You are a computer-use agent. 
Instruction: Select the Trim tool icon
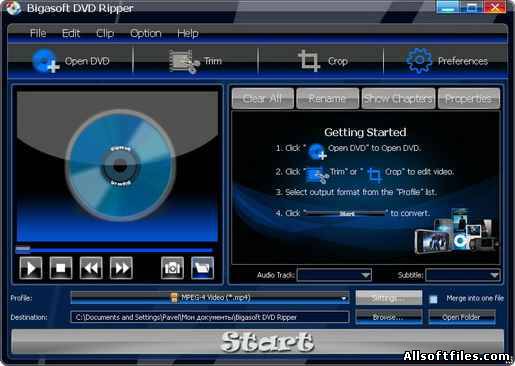pos(184,61)
